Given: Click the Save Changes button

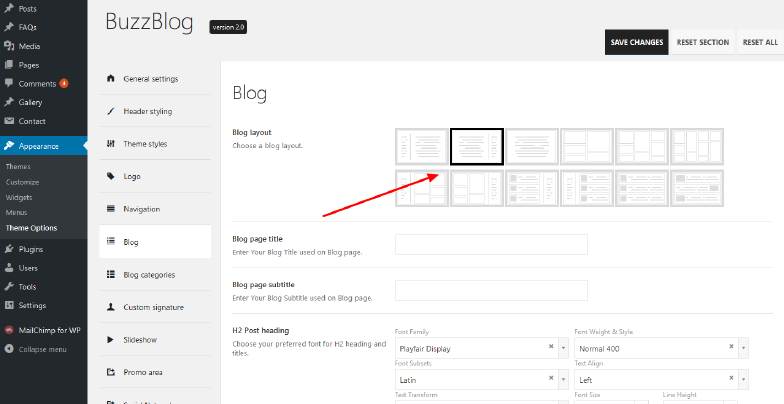Looking at the screenshot, I should click(x=636, y=42).
